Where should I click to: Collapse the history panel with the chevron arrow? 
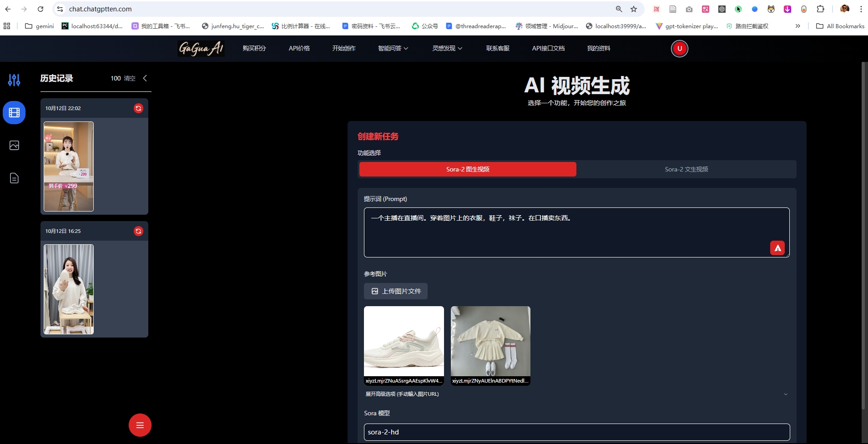pos(145,78)
